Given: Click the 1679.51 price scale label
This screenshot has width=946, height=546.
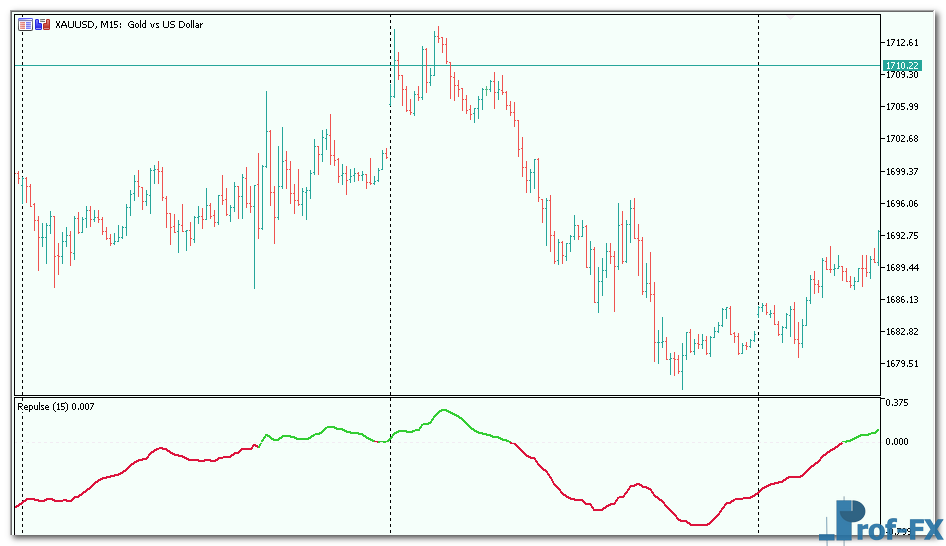Looking at the screenshot, I should tap(901, 364).
